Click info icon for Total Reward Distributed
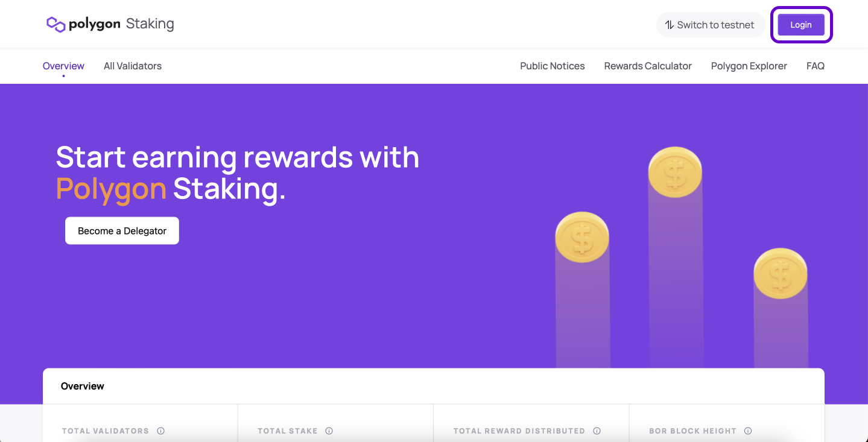868x442 pixels. 597,431
